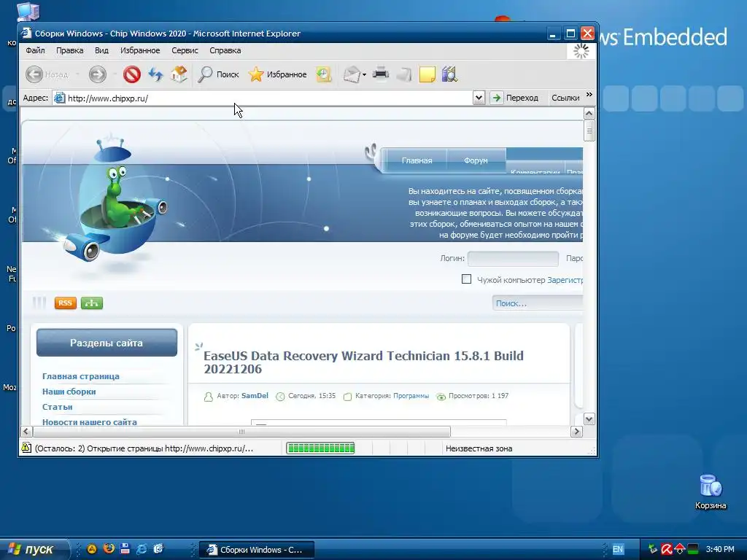Screen dimensions: 747x560
Task: Click the floppy disk quick launch icon
Action: [x=125, y=548]
